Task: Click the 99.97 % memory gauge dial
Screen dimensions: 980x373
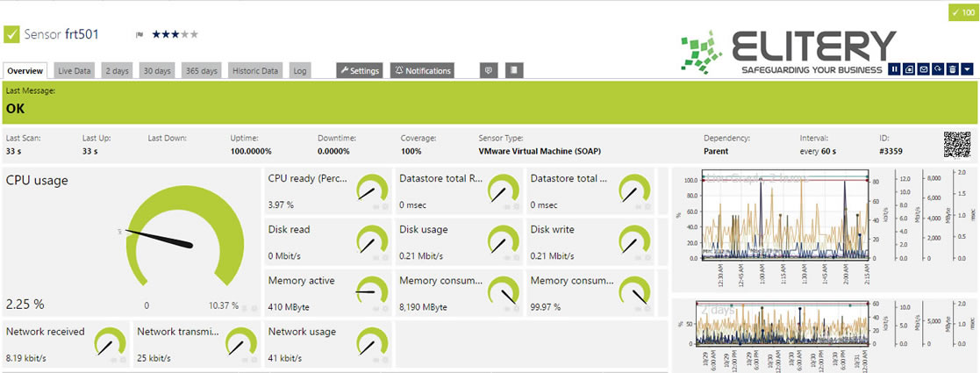Action: (635, 291)
